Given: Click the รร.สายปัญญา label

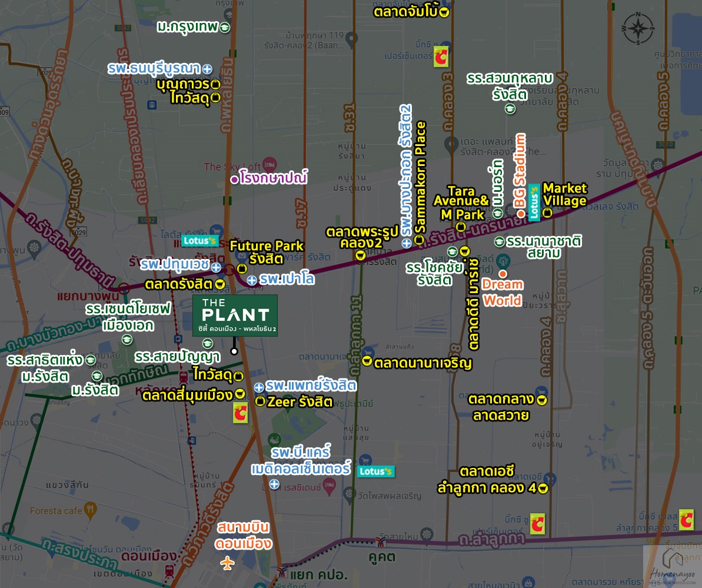Looking at the screenshot, I should point(178,357).
